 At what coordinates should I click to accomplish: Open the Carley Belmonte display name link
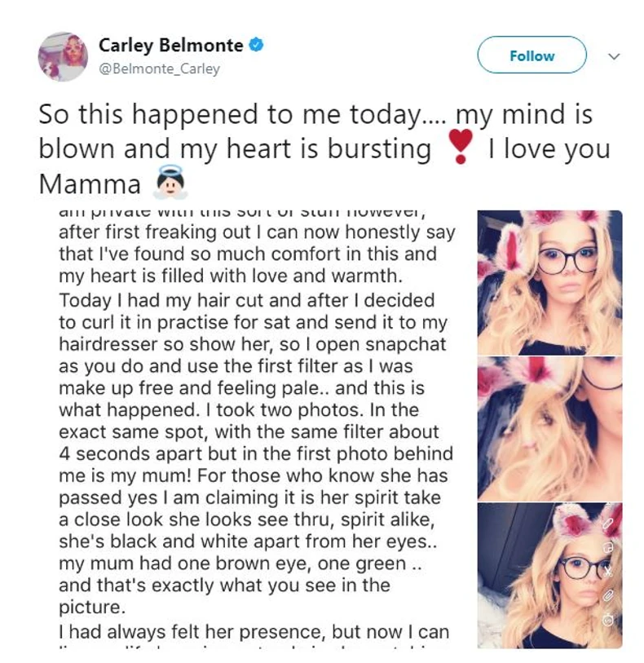[x=170, y=46]
